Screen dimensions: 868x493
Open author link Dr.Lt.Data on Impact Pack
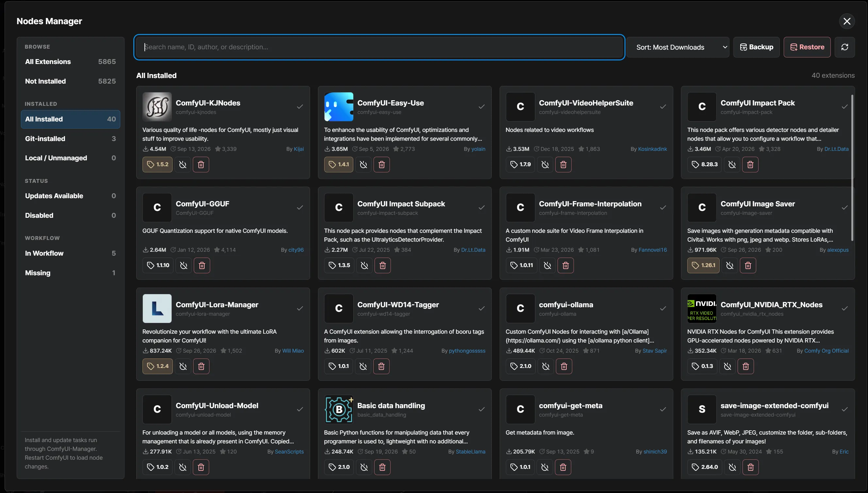[x=837, y=149]
